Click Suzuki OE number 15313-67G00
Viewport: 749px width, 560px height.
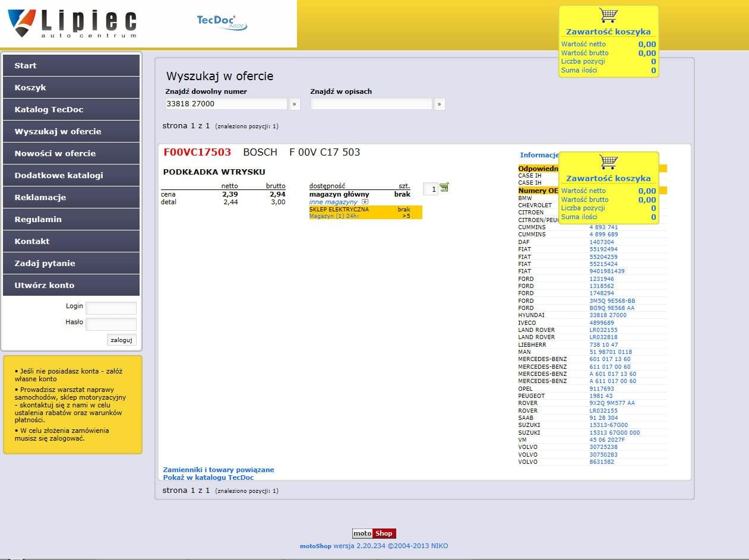pos(609,425)
